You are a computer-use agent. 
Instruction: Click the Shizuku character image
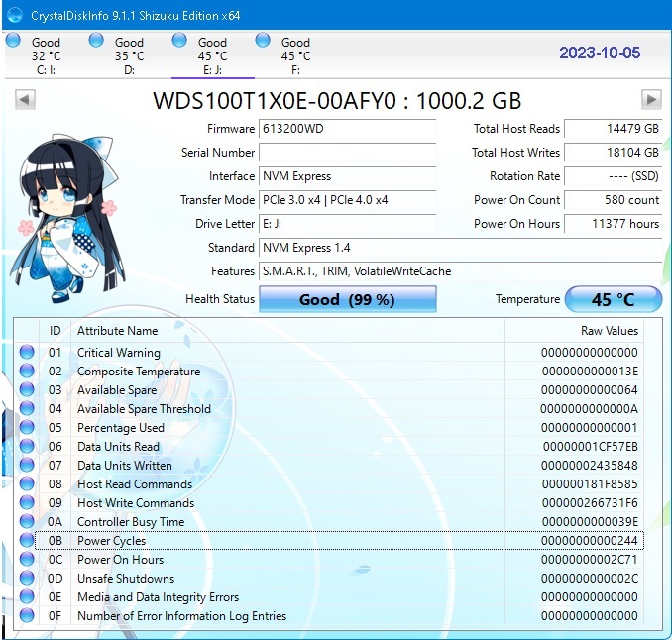(67, 218)
